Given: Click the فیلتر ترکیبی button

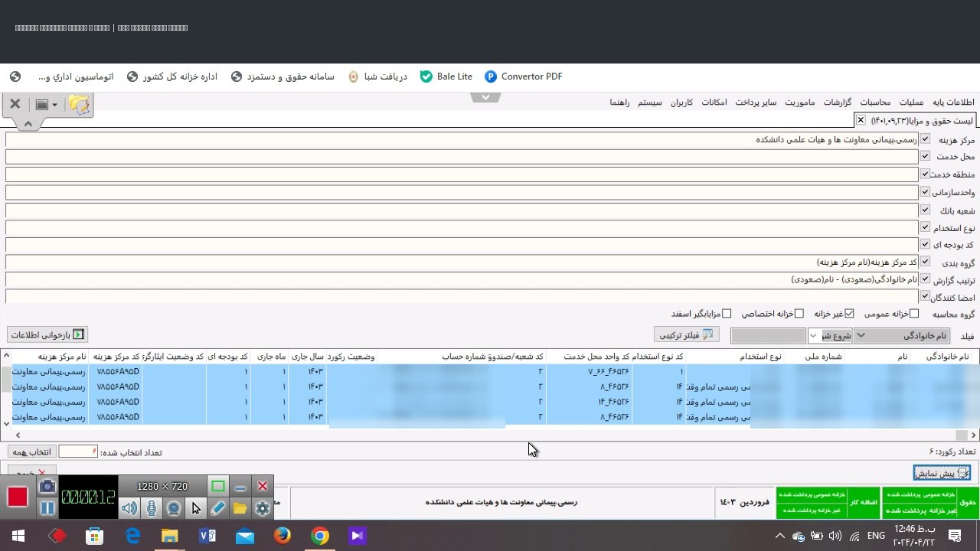Looking at the screenshot, I should click(687, 335).
